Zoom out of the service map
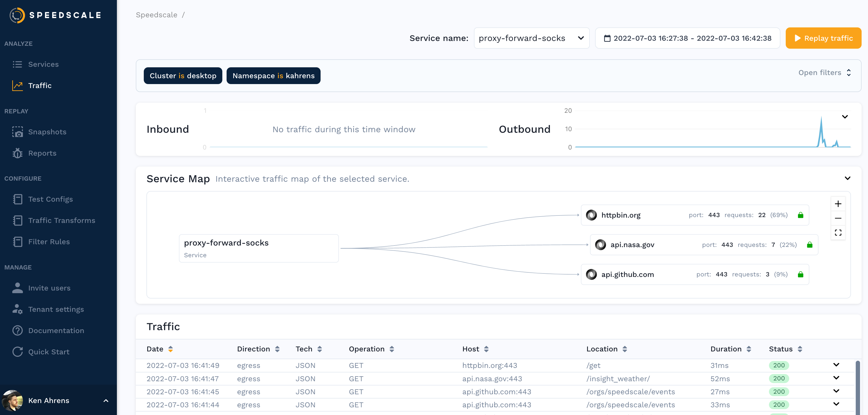This screenshot has width=868, height=415. click(838, 218)
